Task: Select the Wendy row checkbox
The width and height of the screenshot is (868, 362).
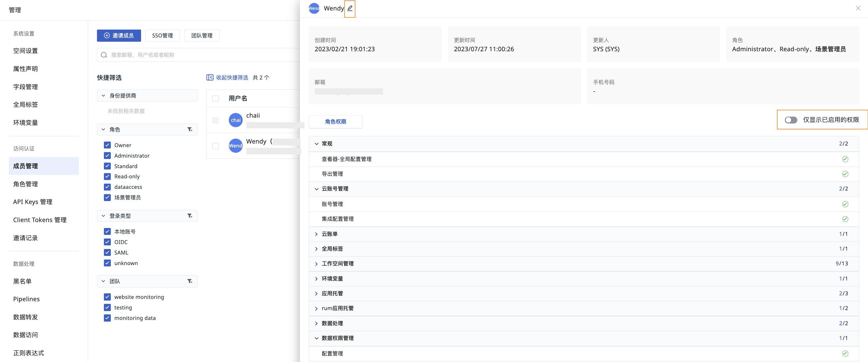Action: [x=215, y=146]
